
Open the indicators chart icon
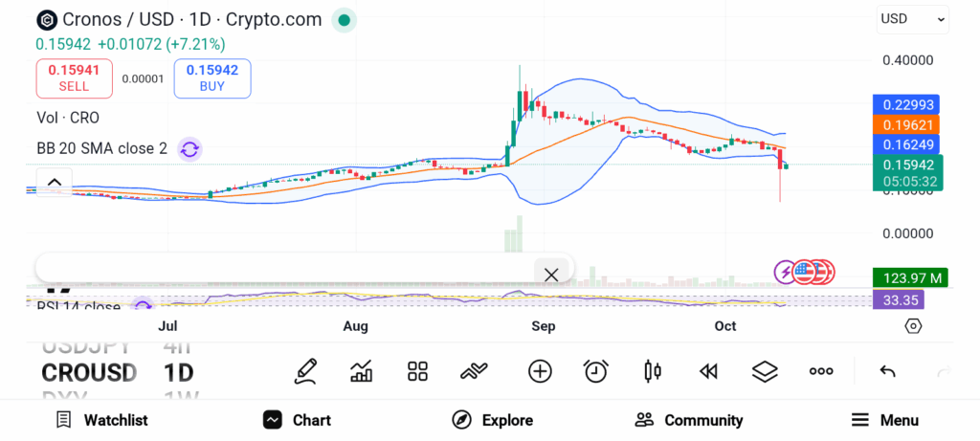[x=362, y=371]
